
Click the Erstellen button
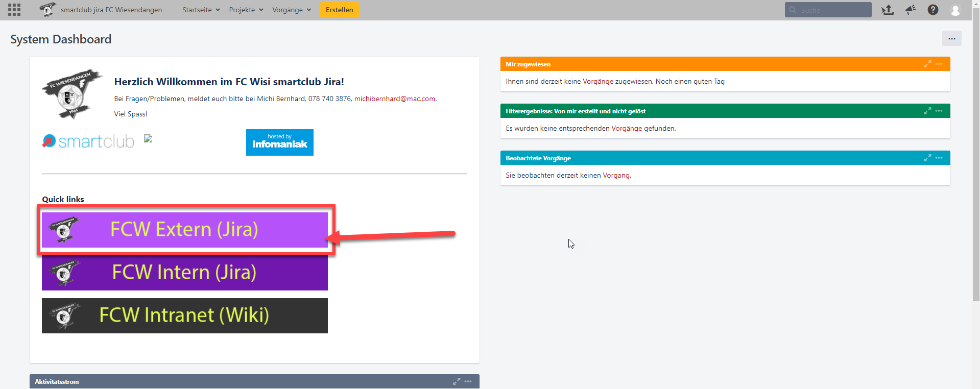tap(340, 10)
